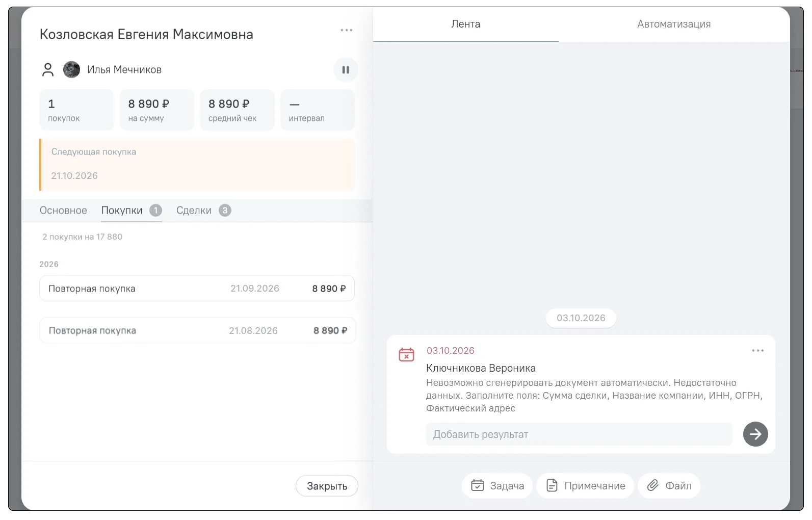
Task: Click the red 03.10.2026 task due date
Action: tap(451, 351)
